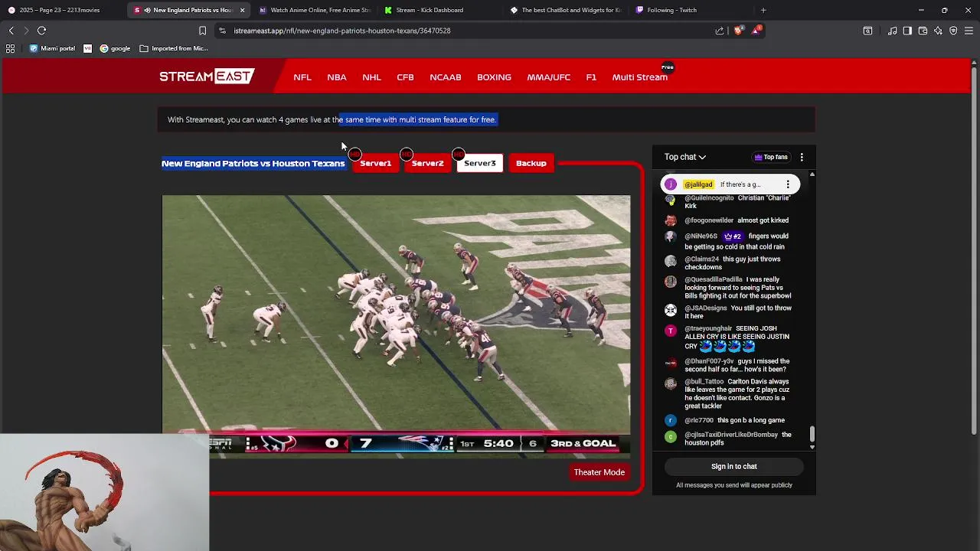The image size is (980, 551).
Task: Reload the page with the refresh icon
Action: [42, 31]
